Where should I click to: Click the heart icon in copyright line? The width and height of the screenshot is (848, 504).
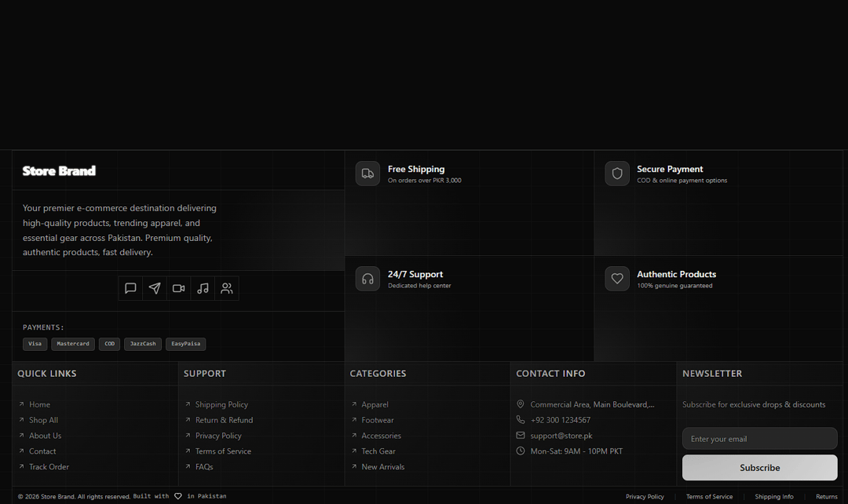pyautogui.click(x=178, y=496)
